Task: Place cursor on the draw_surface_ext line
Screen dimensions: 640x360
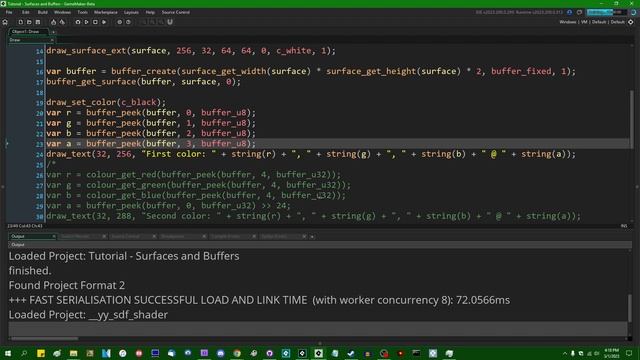Action: pyautogui.click(x=191, y=51)
